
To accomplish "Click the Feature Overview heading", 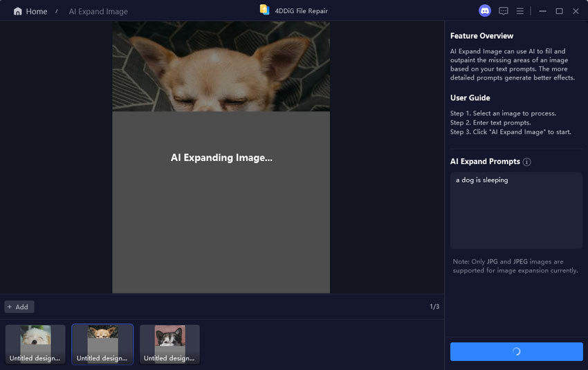I will tap(481, 36).
